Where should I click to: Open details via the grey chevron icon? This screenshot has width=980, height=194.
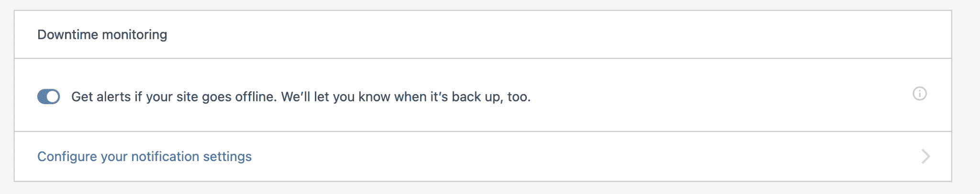(925, 156)
